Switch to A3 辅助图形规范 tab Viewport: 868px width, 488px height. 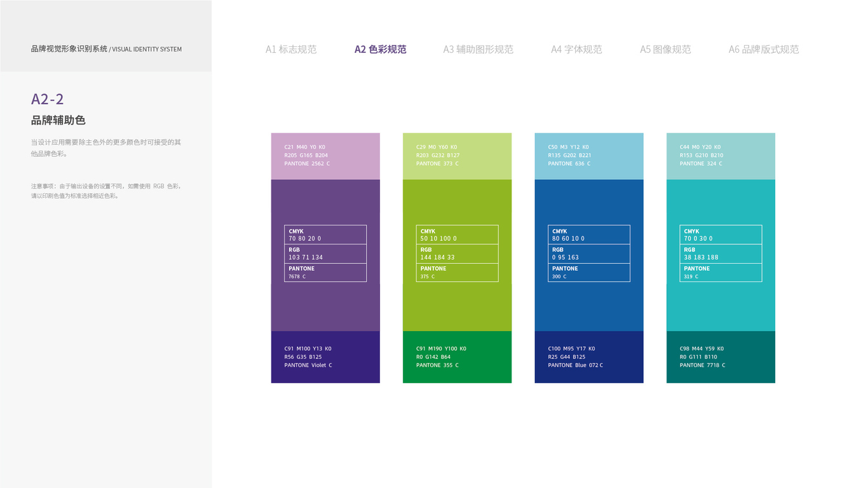coord(478,49)
